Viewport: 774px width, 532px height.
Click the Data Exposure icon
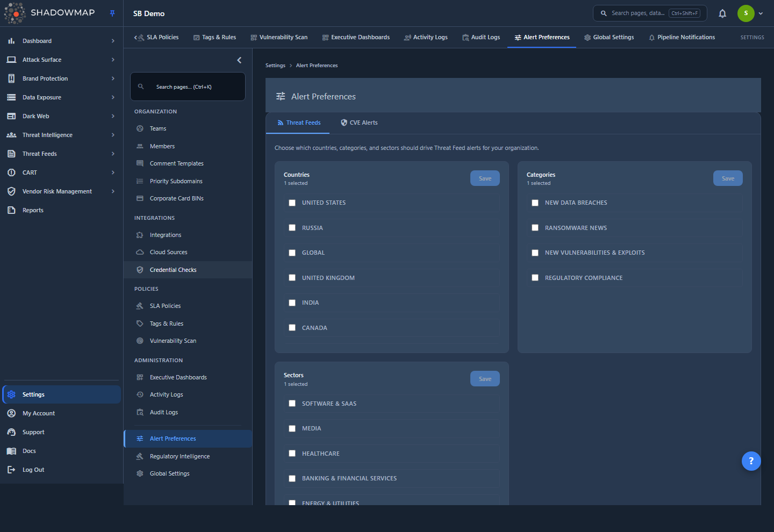click(11, 97)
